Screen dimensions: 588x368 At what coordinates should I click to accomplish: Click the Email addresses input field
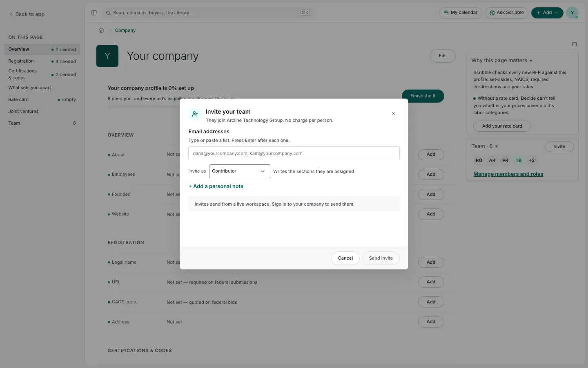(294, 153)
